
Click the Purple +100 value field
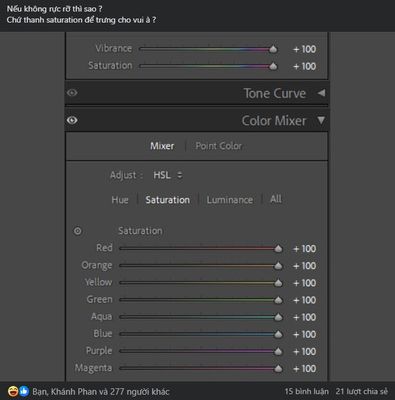tap(304, 351)
